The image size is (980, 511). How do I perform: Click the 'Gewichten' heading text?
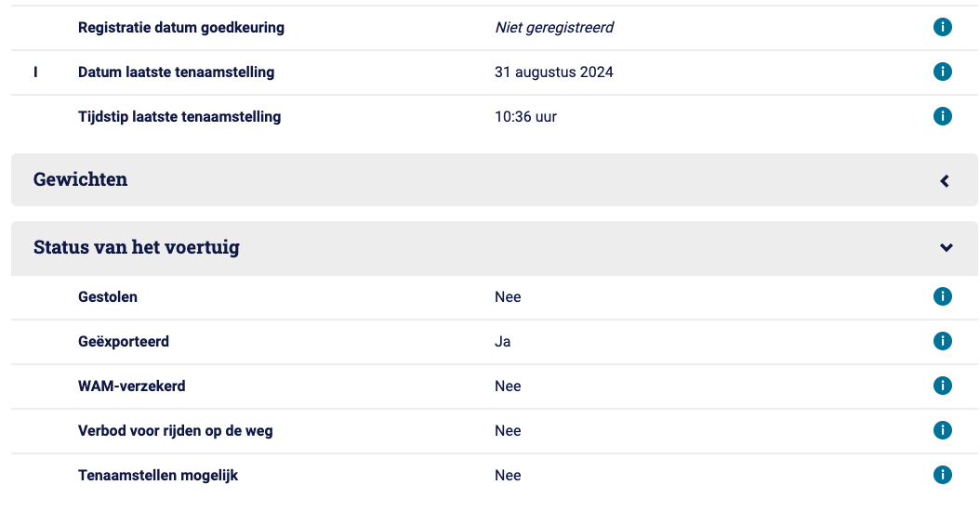(81, 179)
